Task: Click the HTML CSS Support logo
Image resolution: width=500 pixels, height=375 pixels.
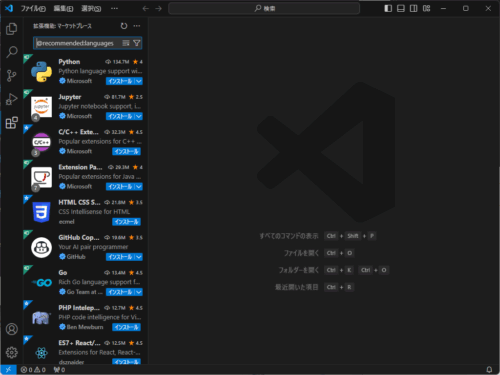Action: 41,212
